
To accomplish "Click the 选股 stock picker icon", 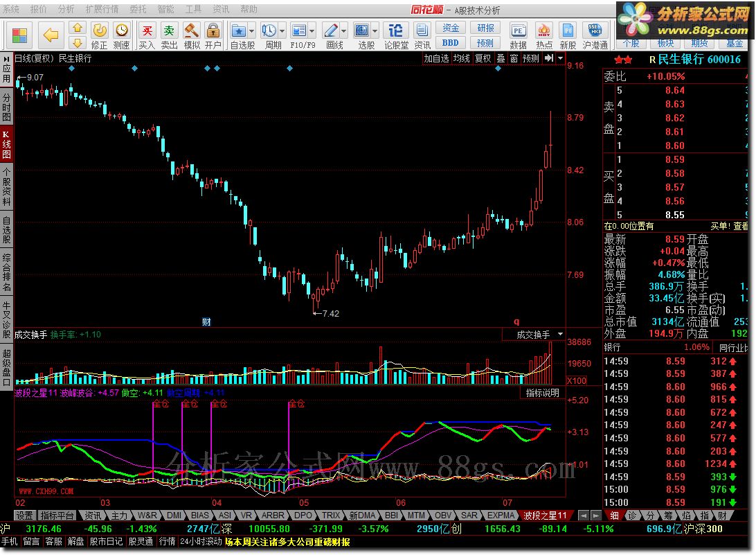I will pyautogui.click(x=361, y=31).
